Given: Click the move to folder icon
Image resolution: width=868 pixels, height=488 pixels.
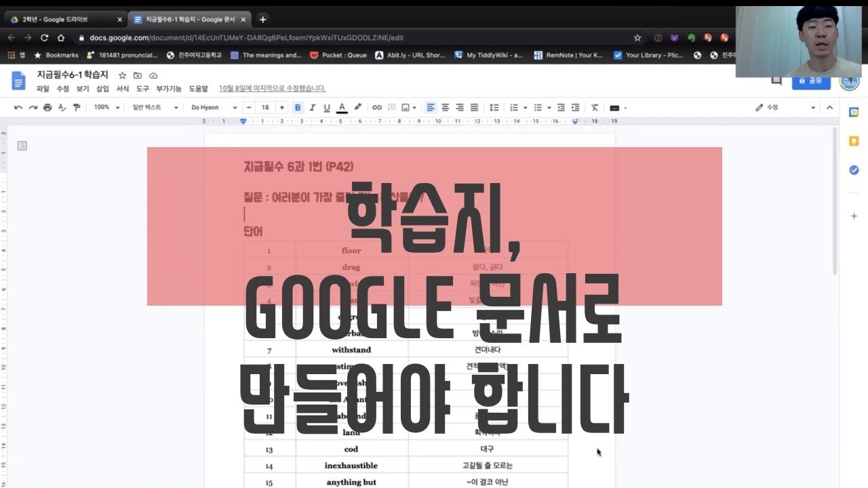Looking at the screenshot, I should pyautogui.click(x=138, y=75).
